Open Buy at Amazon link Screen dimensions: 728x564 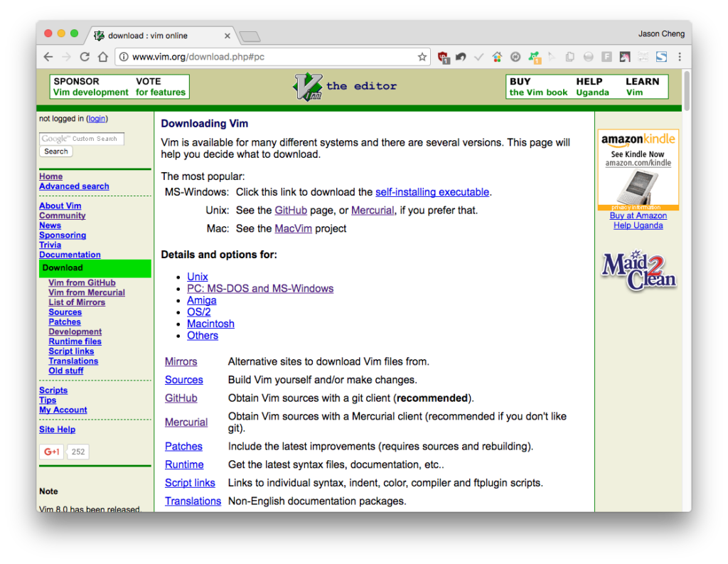pos(638,216)
